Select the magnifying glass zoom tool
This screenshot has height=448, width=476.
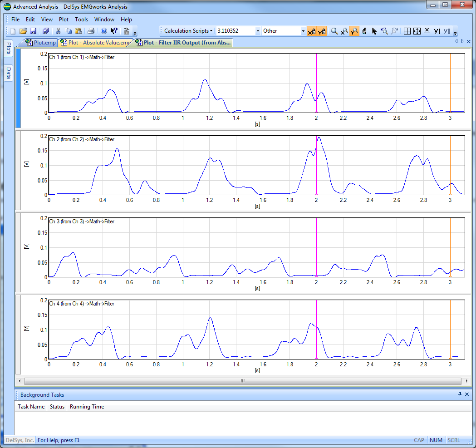point(334,31)
